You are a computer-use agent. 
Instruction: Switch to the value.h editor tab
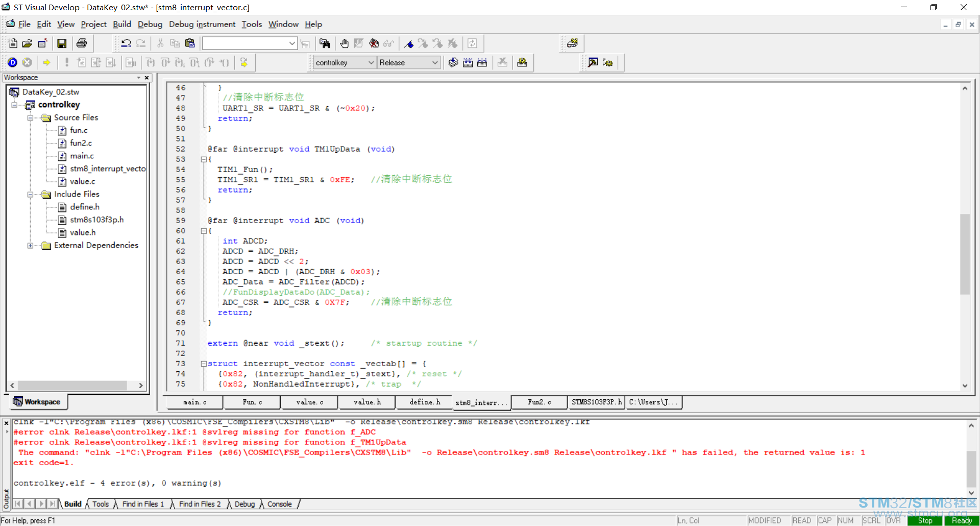pos(367,402)
